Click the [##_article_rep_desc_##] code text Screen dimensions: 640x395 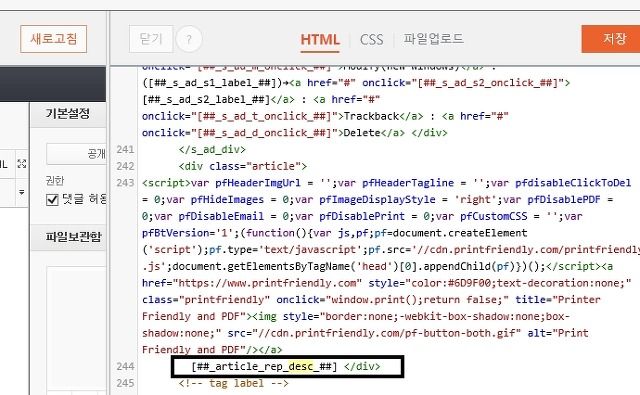264,366
